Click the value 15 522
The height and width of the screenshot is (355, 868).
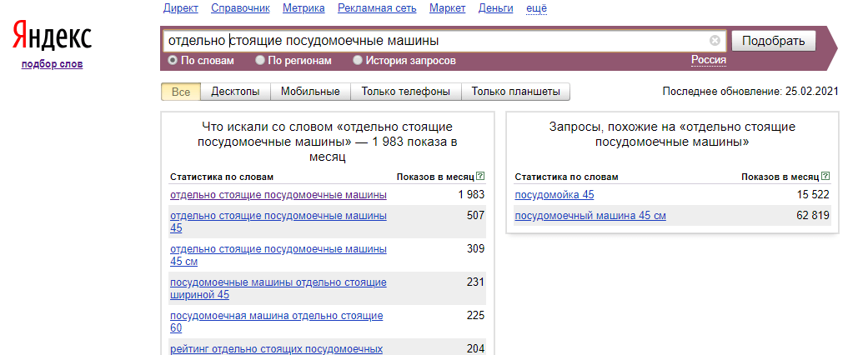pos(813,195)
